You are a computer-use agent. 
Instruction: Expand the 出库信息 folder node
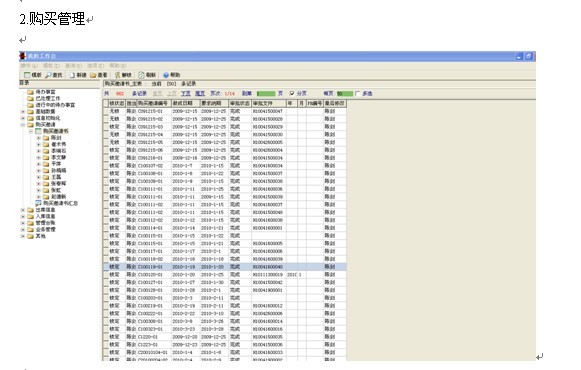coord(23,210)
